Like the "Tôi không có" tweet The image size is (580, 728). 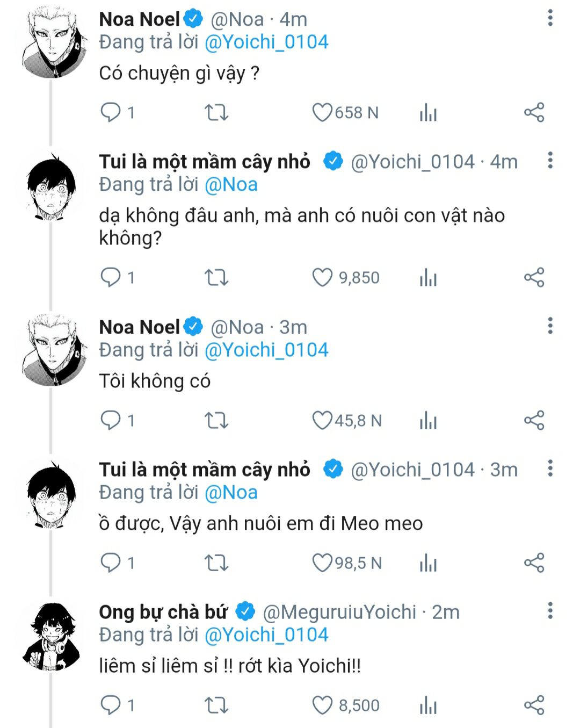pos(322,420)
